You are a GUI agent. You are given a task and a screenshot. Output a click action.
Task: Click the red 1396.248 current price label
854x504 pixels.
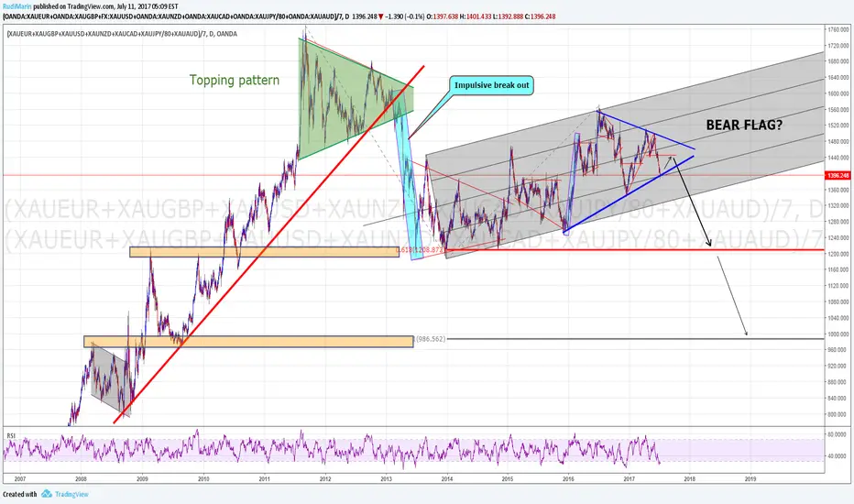(838, 175)
